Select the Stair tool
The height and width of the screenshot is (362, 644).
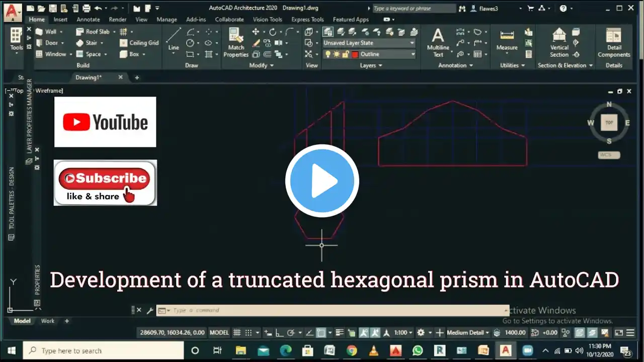point(87,43)
